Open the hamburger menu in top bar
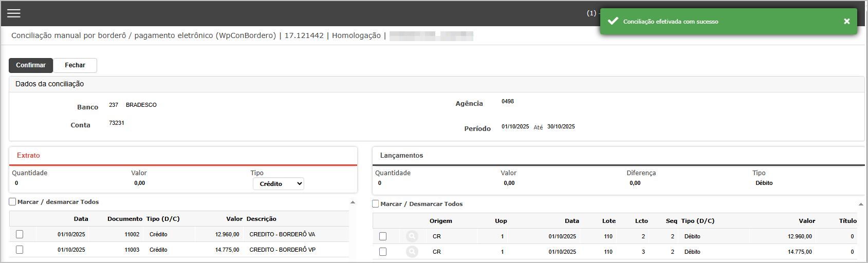Screen dimensions: 868x263 (14, 13)
